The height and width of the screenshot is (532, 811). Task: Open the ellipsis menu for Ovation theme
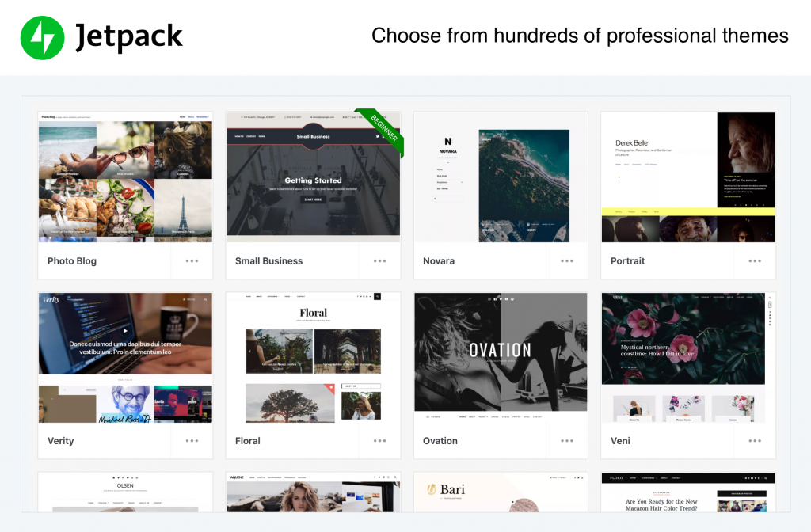[x=567, y=441]
